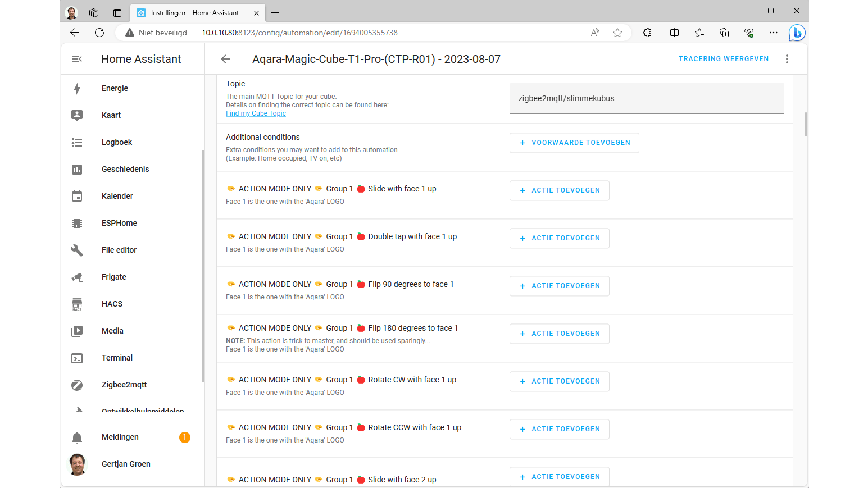Add action for Rotate CW with face 1 up
This screenshot has height=488, width=868.
(x=560, y=381)
